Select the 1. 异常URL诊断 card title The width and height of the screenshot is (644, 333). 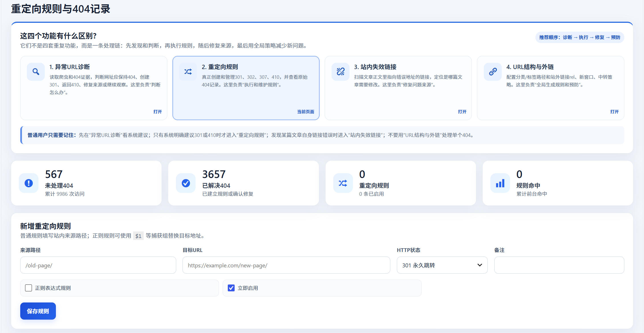(x=70, y=67)
